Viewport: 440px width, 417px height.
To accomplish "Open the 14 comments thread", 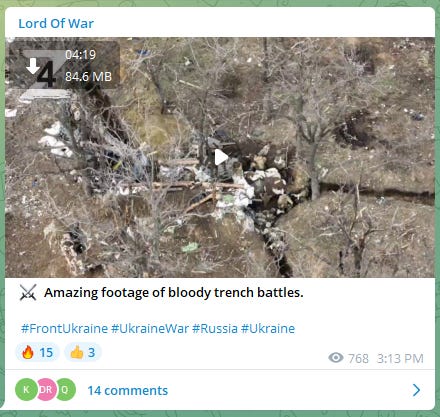I will (x=128, y=391).
